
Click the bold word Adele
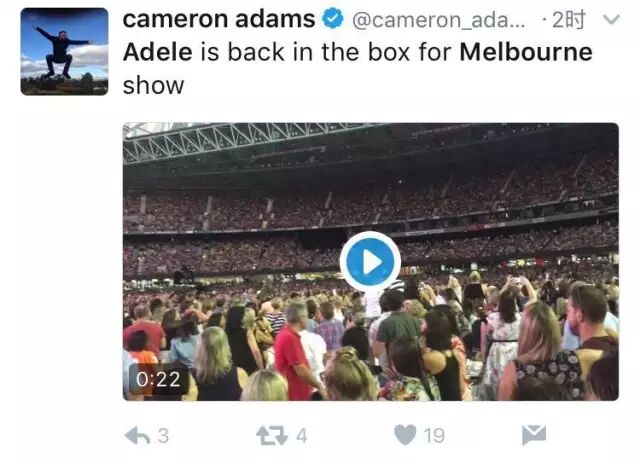click(x=158, y=52)
